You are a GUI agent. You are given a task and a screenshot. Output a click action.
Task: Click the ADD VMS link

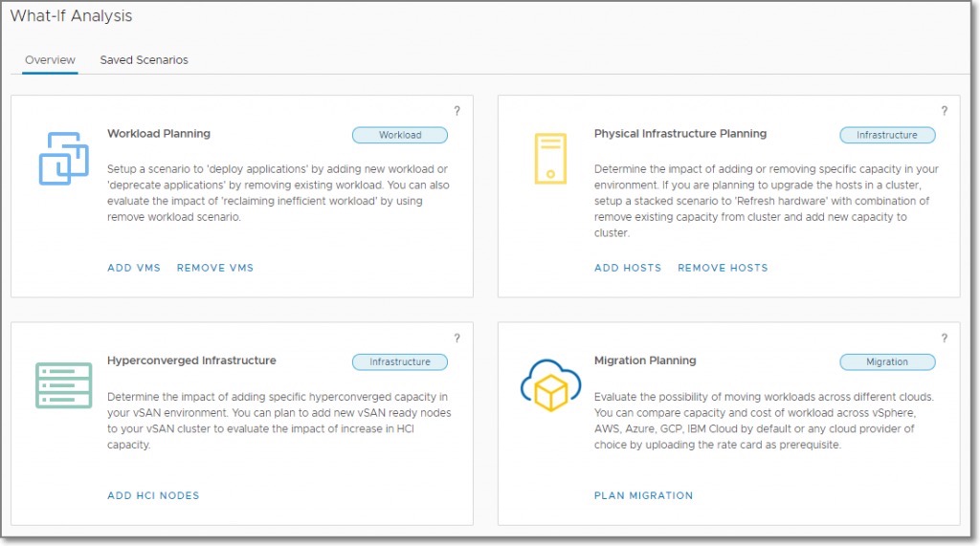tap(134, 268)
